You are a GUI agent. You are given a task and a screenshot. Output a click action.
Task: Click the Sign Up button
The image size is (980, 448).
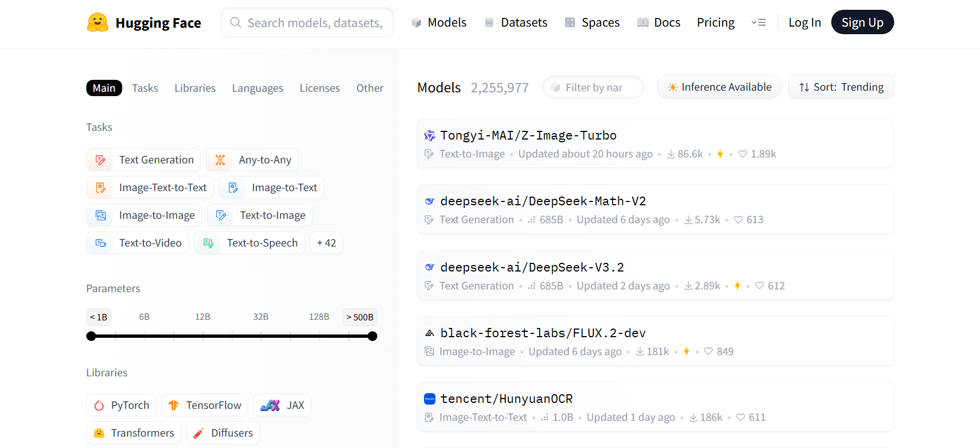point(862,22)
